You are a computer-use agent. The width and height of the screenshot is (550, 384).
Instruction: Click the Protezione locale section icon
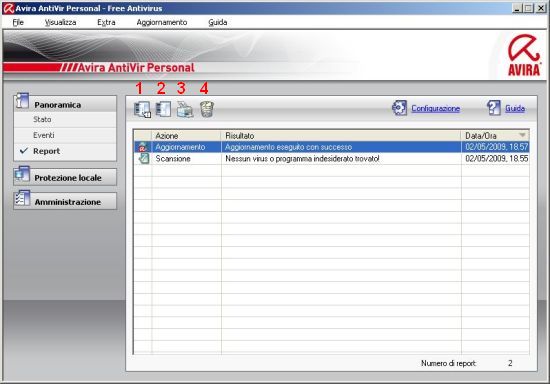point(22,174)
